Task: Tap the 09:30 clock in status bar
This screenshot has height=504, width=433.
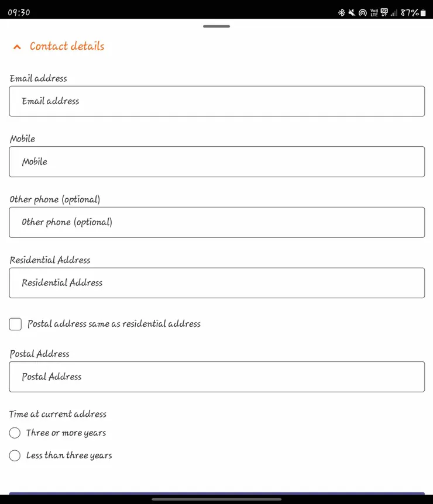Action: pyautogui.click(x=19, y=12)
